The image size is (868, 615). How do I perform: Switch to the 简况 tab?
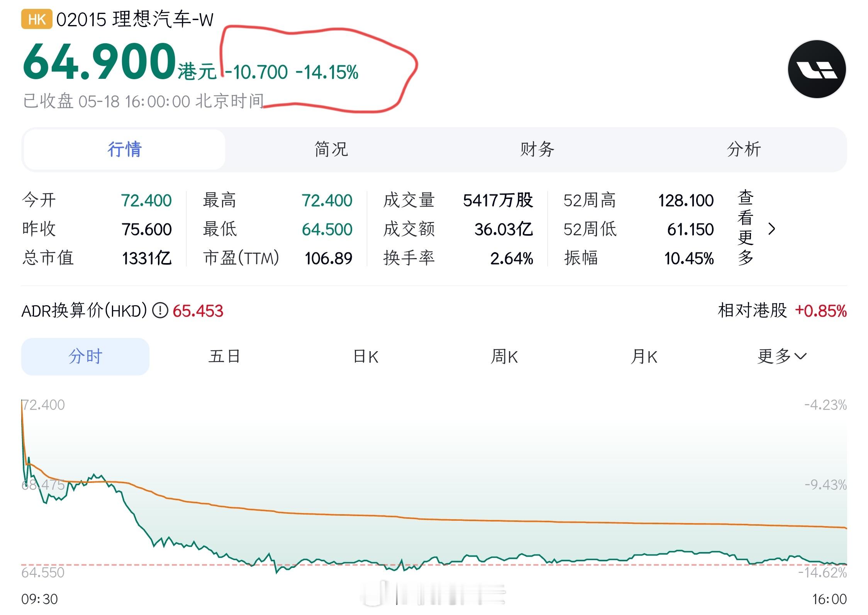click(331, 150)
